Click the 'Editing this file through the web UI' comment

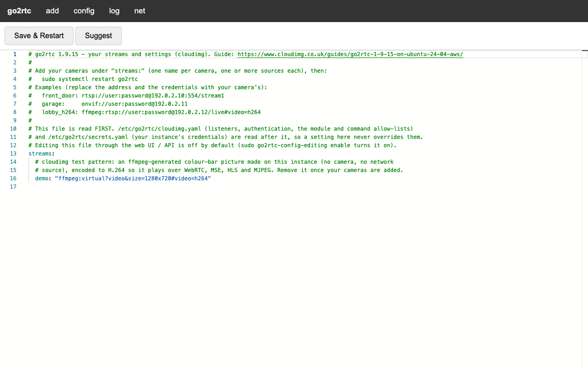pos(212,145)
